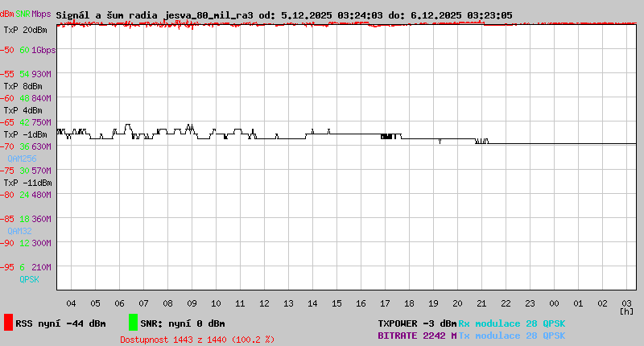Screen dimensions: 644x346
Task: Click hour 09 on the time axis
Action: click(192, 303)
